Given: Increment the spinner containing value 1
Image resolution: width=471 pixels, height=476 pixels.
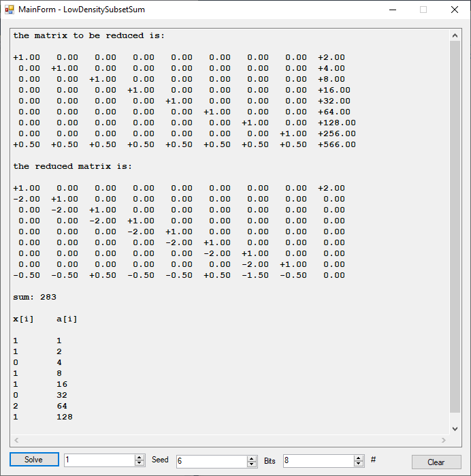Looking at the screenshot, I should coord(140,458).
